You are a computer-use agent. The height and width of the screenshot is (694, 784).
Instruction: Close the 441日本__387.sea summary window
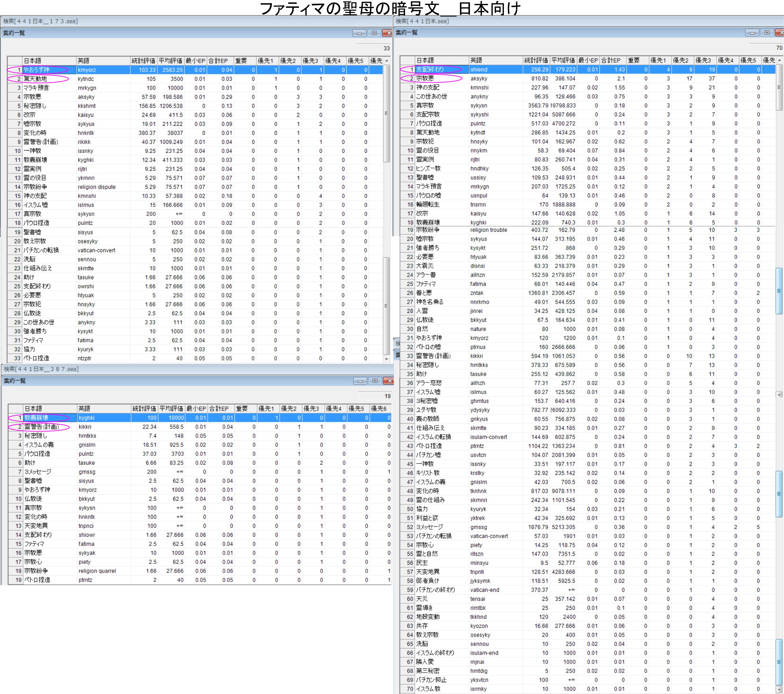click(389, 381)
